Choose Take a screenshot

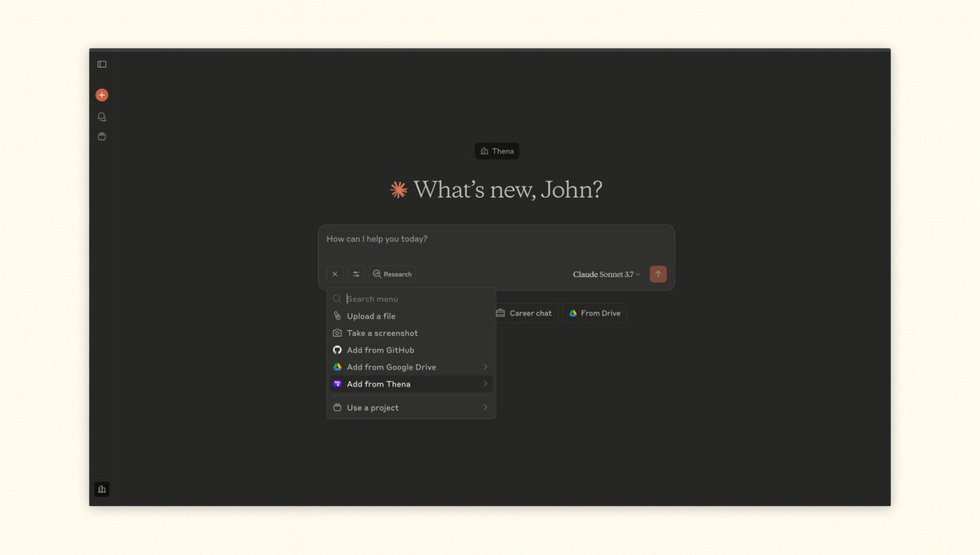click(x=412, y=333)
